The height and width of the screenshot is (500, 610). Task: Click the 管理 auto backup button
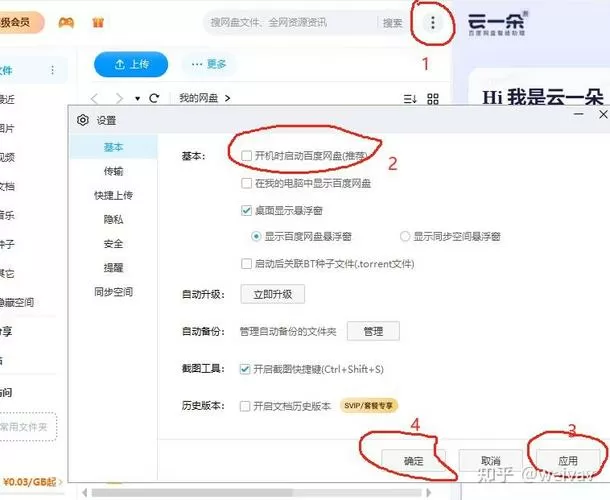373,331
